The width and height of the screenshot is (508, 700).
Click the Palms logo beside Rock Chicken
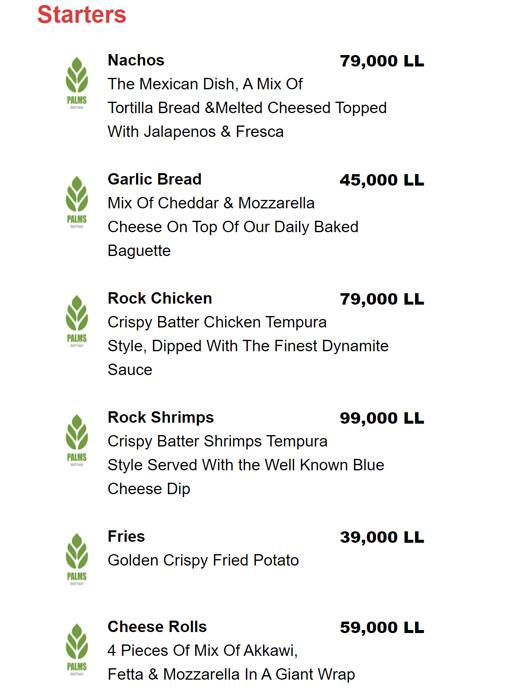click(x=77, y=321)
